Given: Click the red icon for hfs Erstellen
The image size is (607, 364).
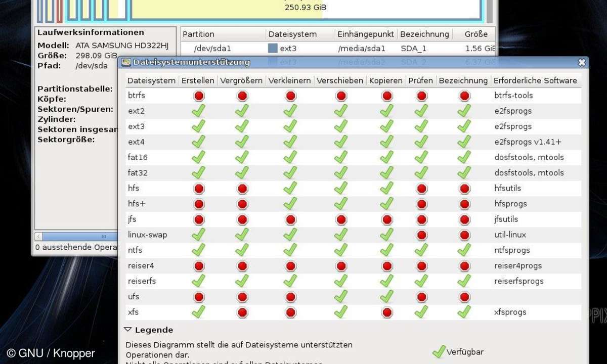Looking at the screenshot, I should click(198, 189).
